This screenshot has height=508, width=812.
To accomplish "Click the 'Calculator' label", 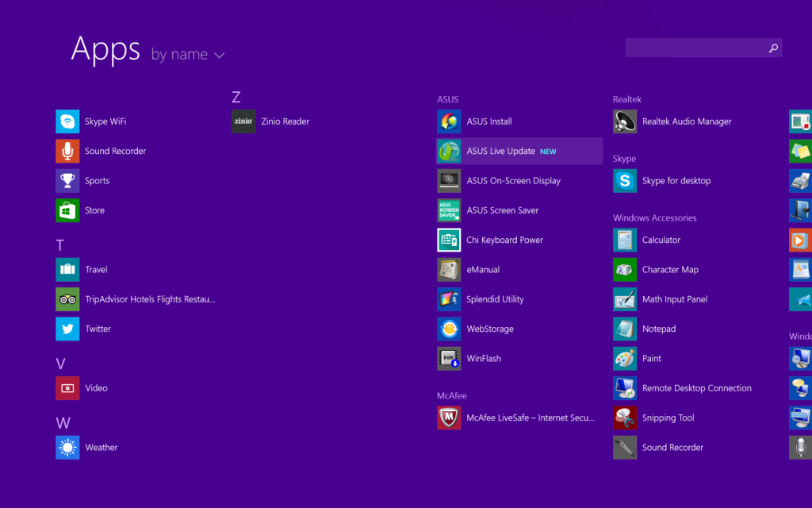I will click(661, 240).
